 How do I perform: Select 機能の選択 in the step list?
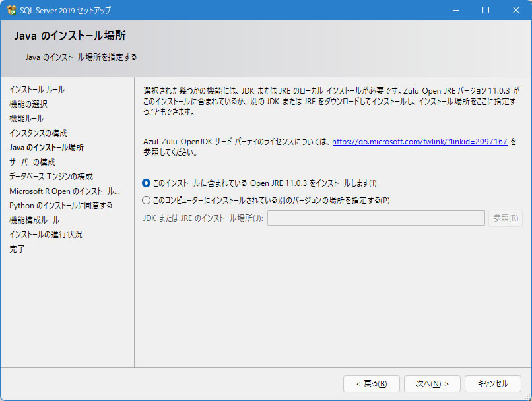[x=28, y=104]
